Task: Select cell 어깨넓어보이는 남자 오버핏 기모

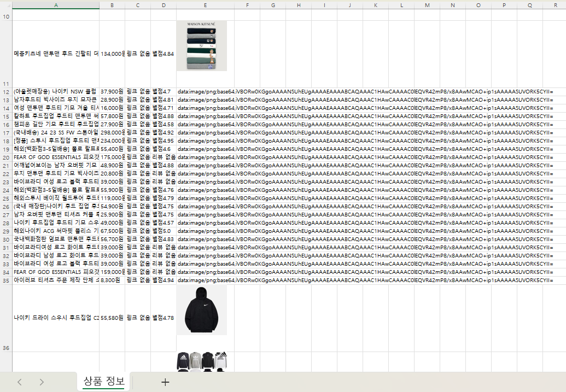Action: [x=56, y=165]
